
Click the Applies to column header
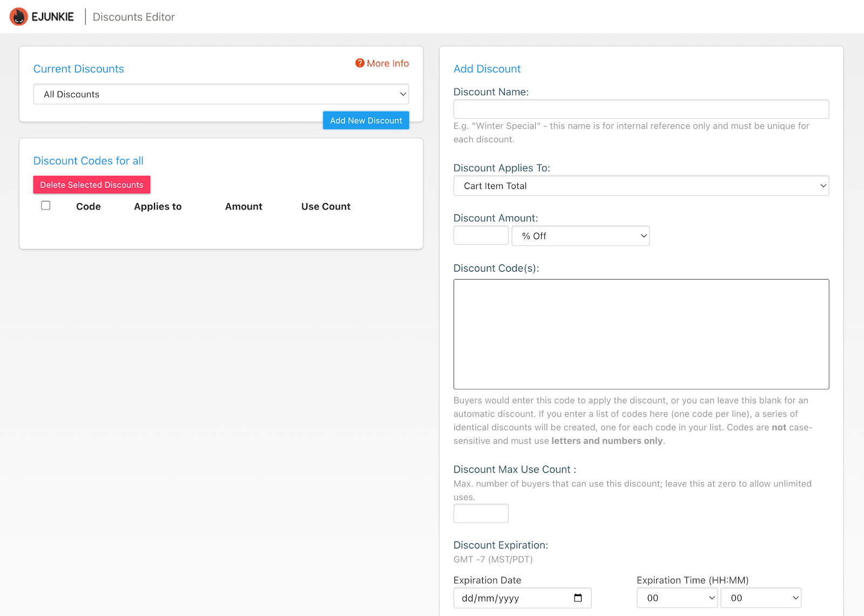point(158,206)
